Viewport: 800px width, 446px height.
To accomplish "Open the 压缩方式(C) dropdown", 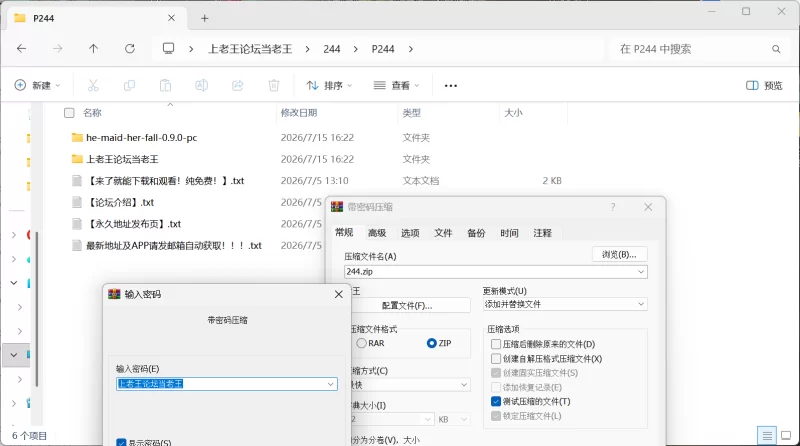I will pyautogui.click(x=464, y=385).
